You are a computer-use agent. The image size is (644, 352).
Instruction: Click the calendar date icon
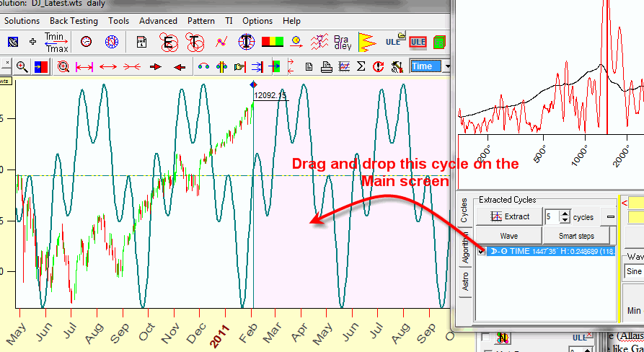142,42
